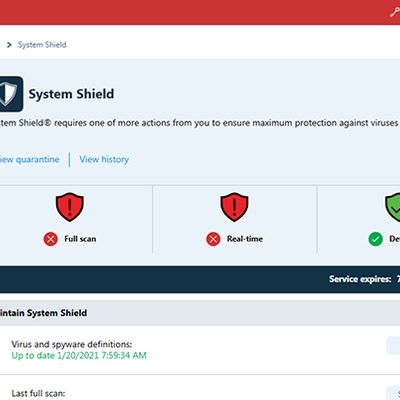
Task: Open the System Shield breadcrumb link
Action: coord(42,45)
